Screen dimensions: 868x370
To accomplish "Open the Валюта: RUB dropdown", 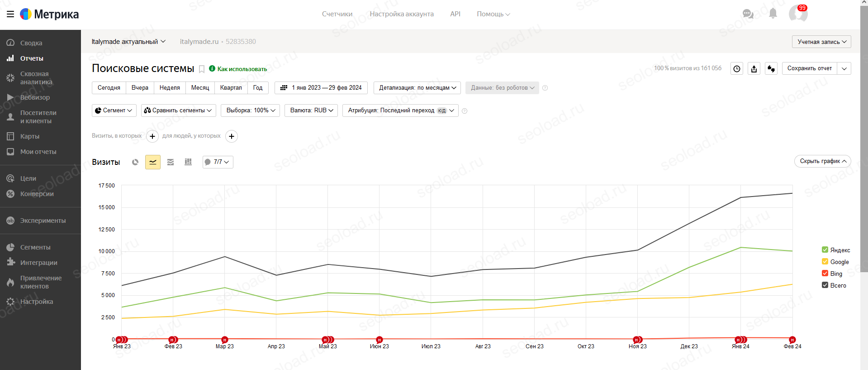I will (x=311, y=111).
